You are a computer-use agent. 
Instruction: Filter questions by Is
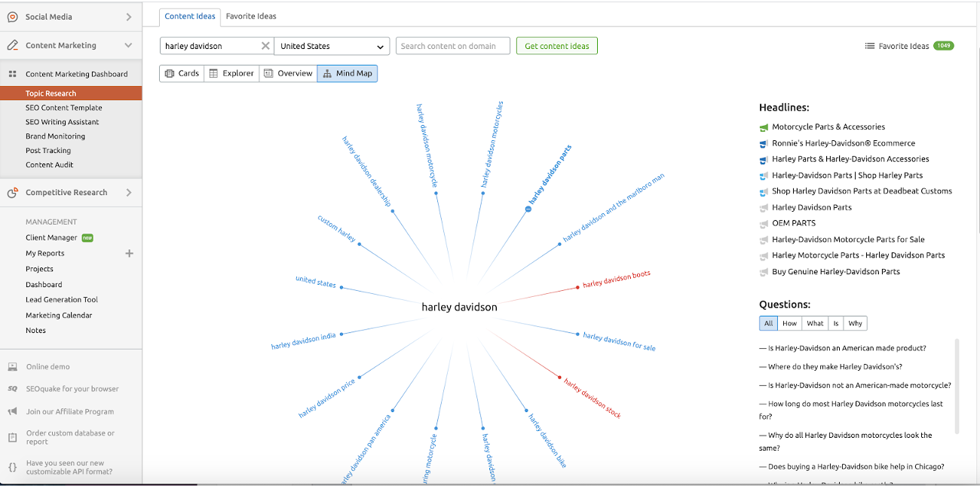click(x=835, y=323)
